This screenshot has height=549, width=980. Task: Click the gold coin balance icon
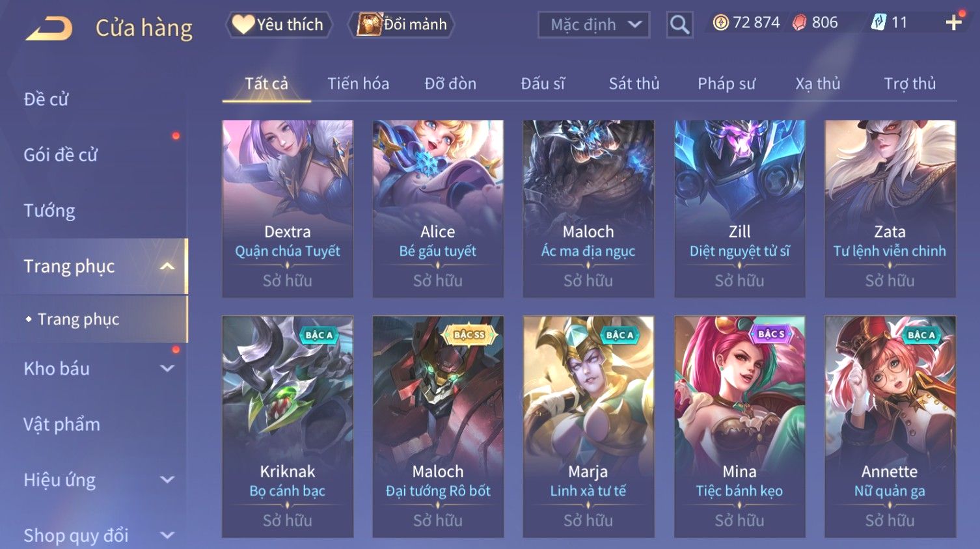click(720, 23)
